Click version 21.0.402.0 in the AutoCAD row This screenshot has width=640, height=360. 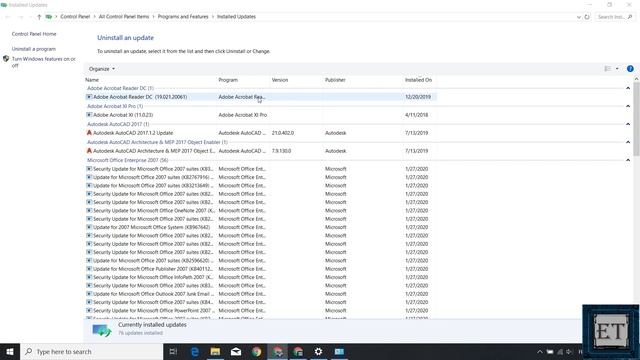click(x=282, y=133)
